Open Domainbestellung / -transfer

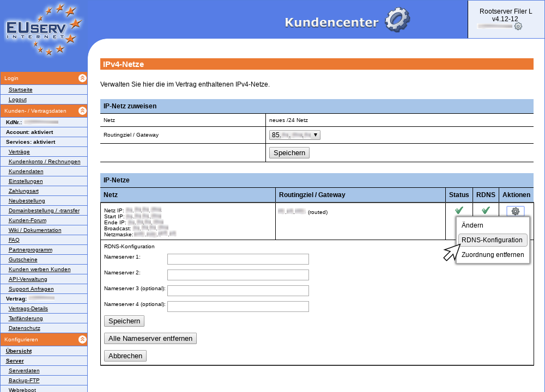click(44, 210)
